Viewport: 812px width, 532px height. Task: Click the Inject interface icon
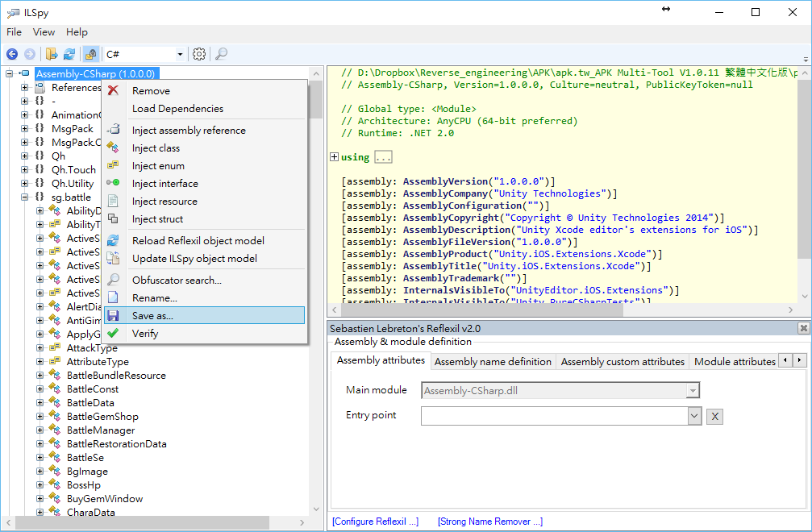pos(113,183)
